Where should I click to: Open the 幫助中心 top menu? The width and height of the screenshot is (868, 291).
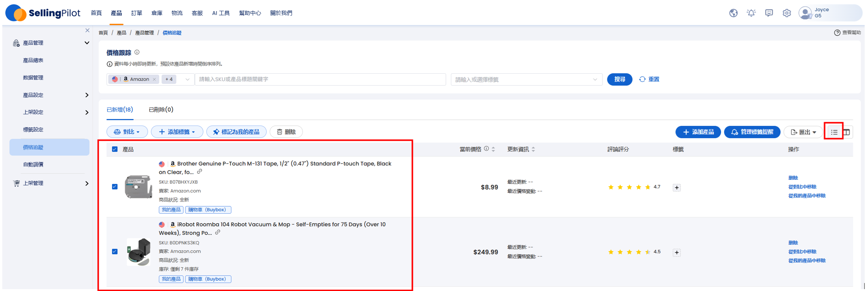(x=250, y=13)
